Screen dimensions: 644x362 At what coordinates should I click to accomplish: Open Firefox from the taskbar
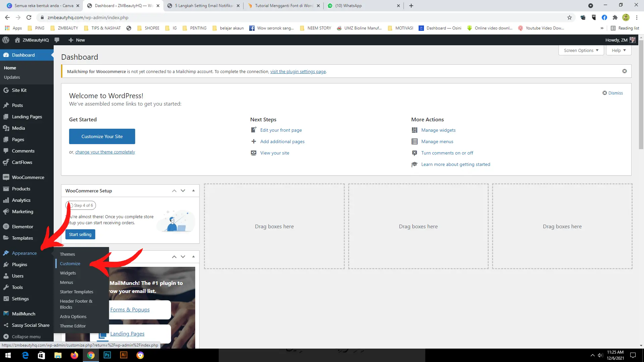74,355
